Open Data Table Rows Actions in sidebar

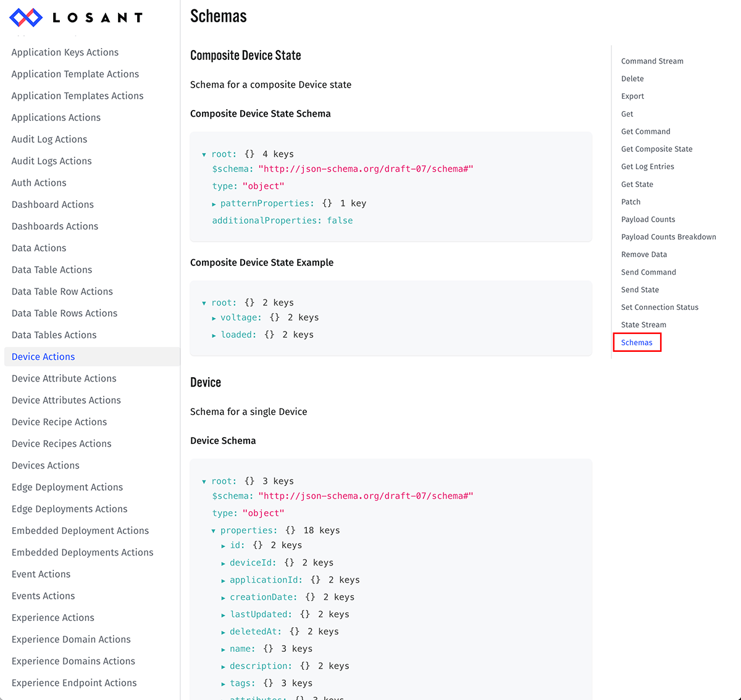64,313
